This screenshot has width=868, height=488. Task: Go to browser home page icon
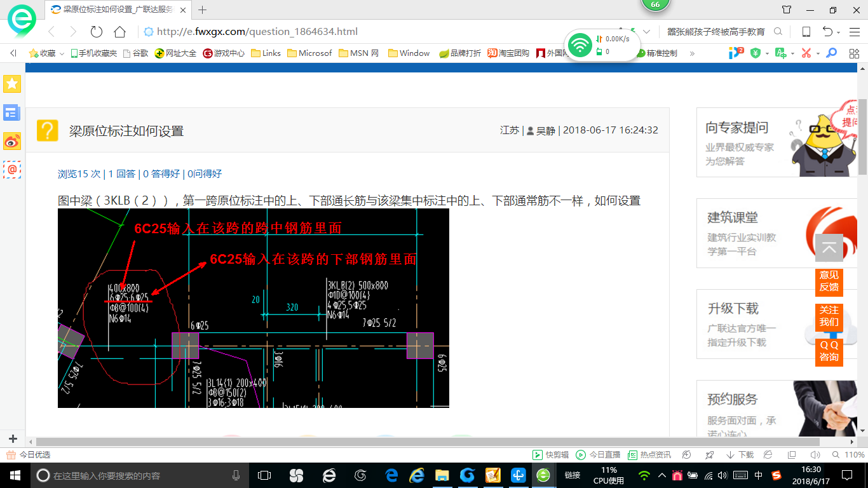119,32
